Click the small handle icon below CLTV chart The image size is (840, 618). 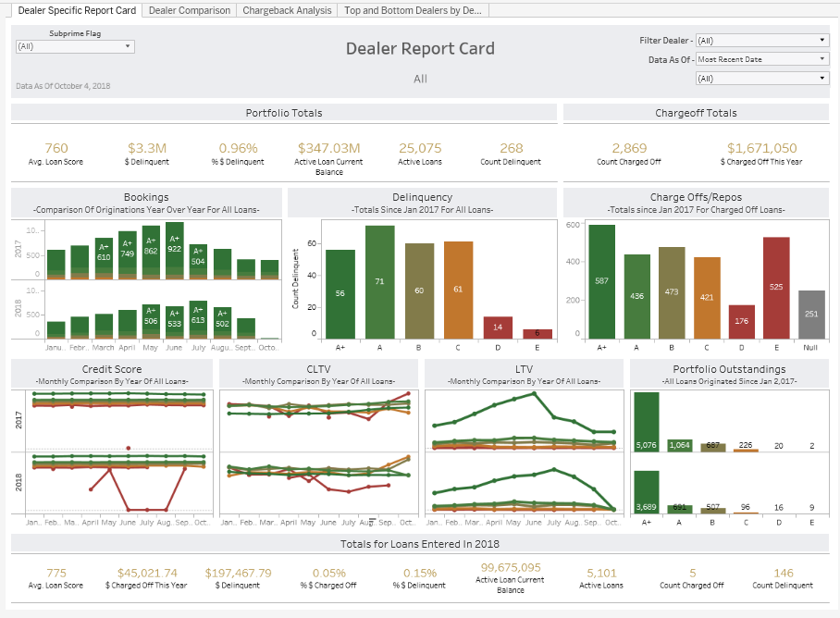coord(373,520)
